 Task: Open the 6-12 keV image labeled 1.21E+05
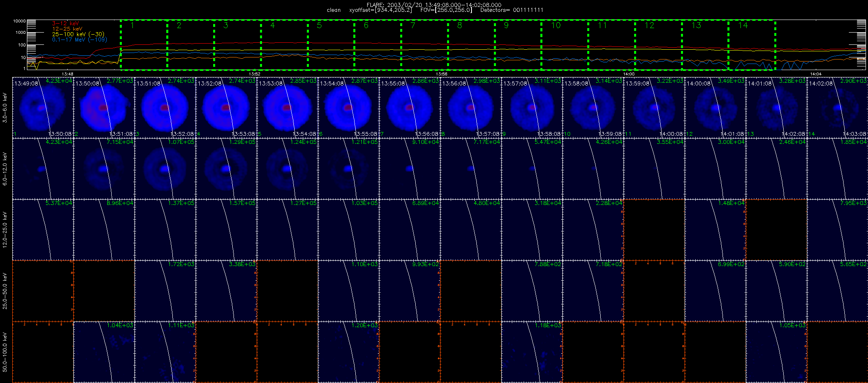[x=349, y=169]
